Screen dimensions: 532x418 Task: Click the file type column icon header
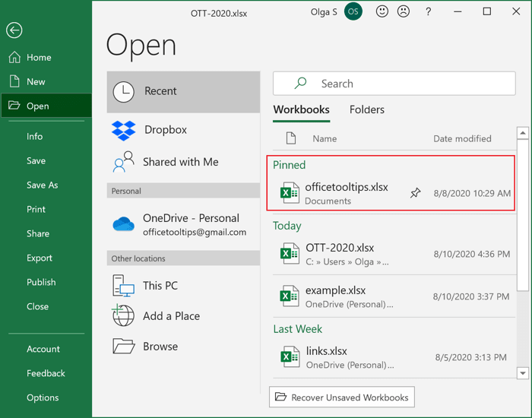[x=291, y=138]
